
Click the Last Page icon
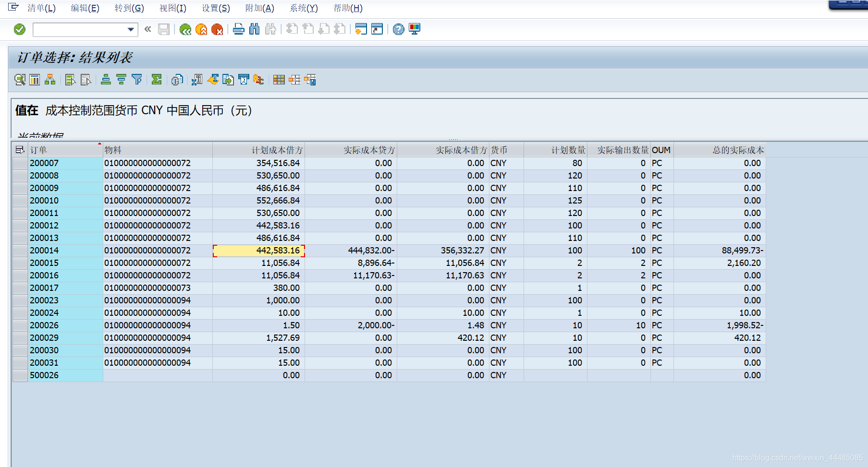(x=340, y=29)
